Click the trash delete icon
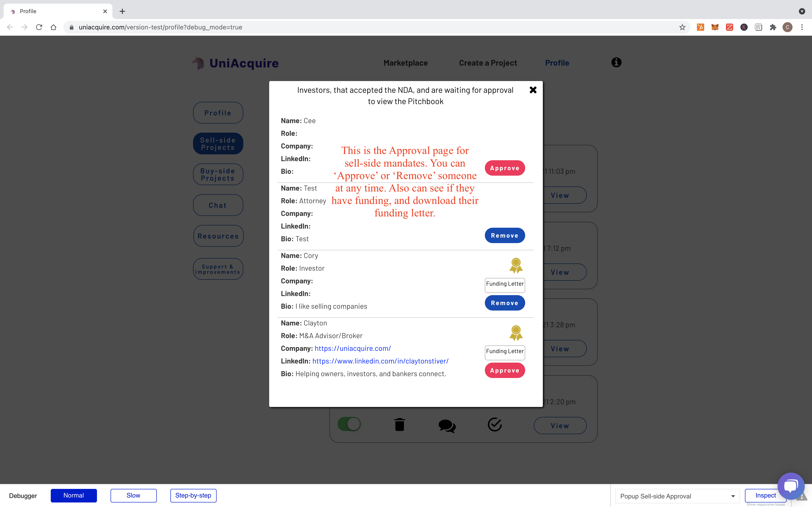 coord(399,425)
